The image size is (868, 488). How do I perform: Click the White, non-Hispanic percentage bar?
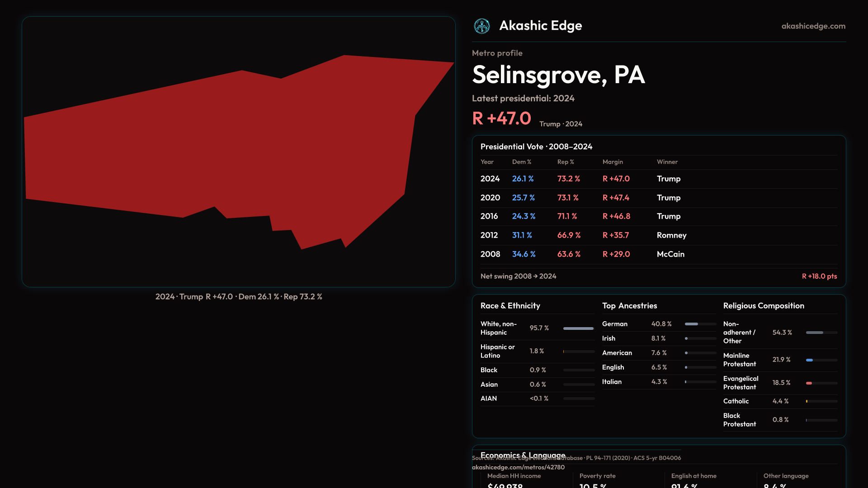(x=578, y=328)
